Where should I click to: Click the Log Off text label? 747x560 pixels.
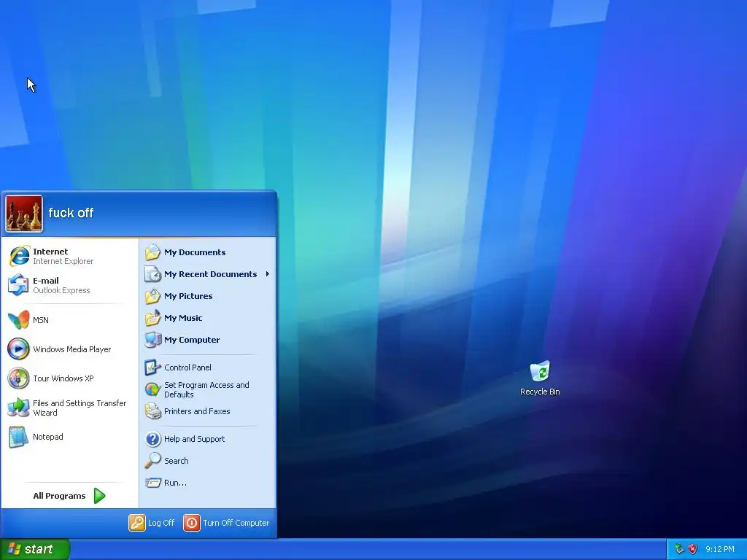pos(161,522)
